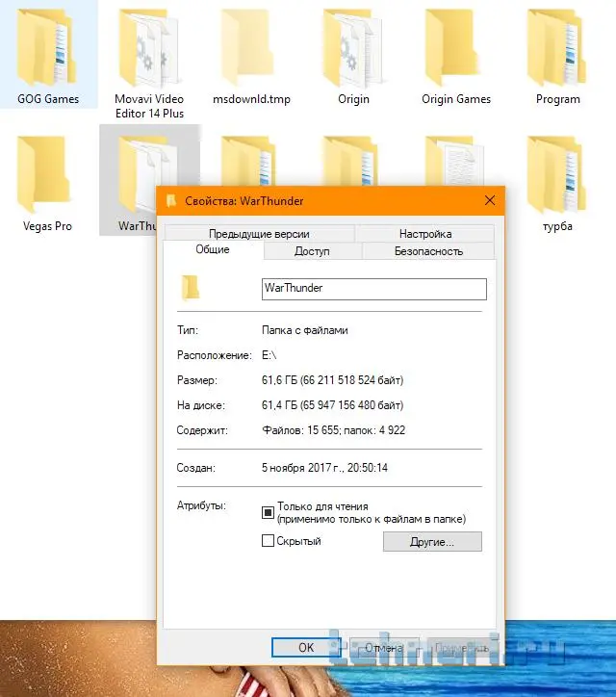This screenshot has width=616, height=697.
Task: Open the 'Доступ' tab
Action: 312,251
